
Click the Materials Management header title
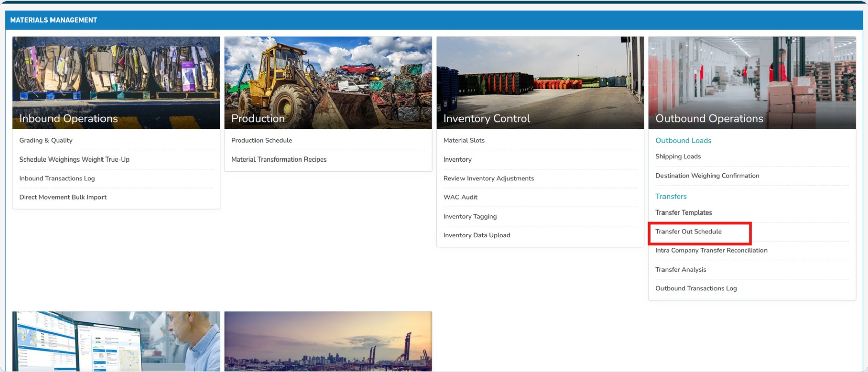tap(54, 20)
